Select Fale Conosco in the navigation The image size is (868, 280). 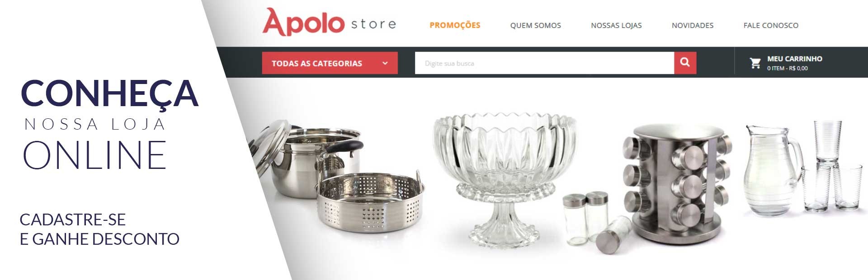(x=771, y=25)
